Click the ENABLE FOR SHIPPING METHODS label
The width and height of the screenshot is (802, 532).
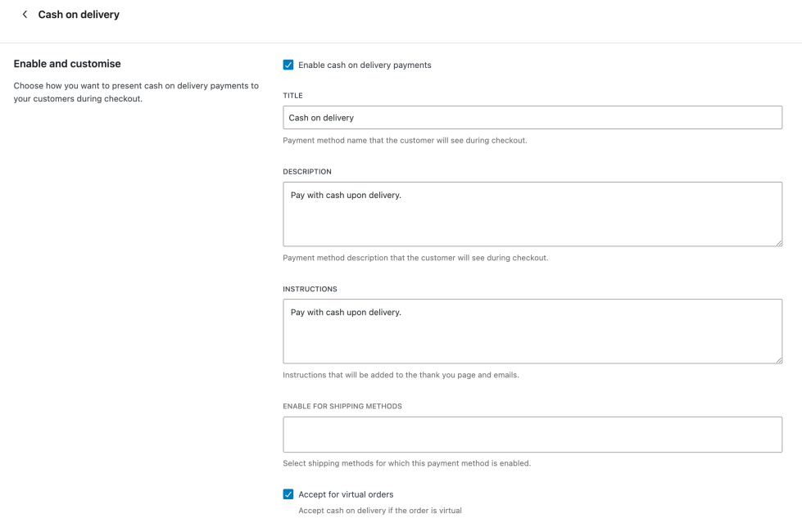[342, 406]
